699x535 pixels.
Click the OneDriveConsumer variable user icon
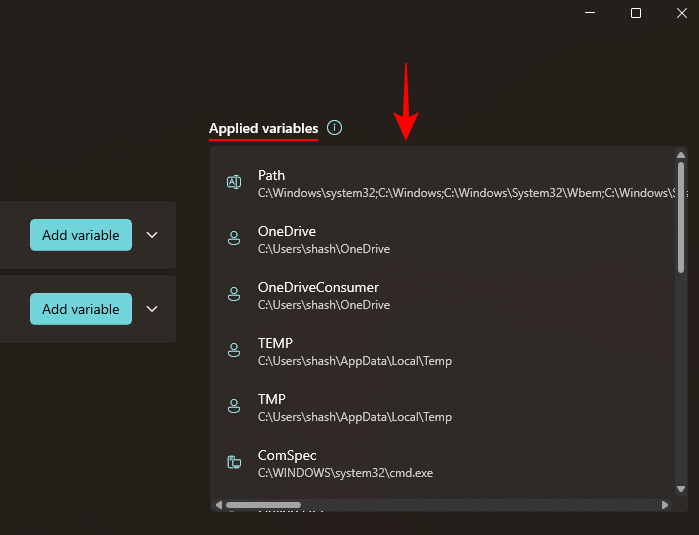(234, 294)
